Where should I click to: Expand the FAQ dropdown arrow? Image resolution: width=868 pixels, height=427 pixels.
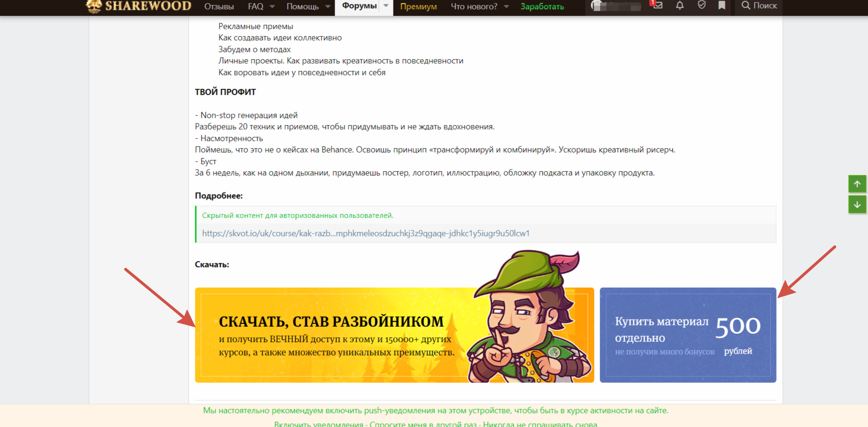(x=272, y=7)
